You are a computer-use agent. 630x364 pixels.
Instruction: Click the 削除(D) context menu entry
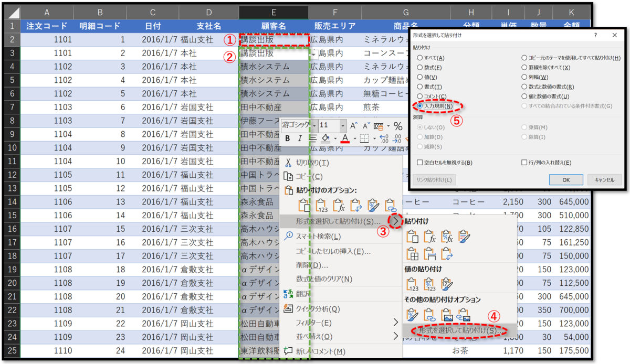pyautogui.click(x=312, y=265)
